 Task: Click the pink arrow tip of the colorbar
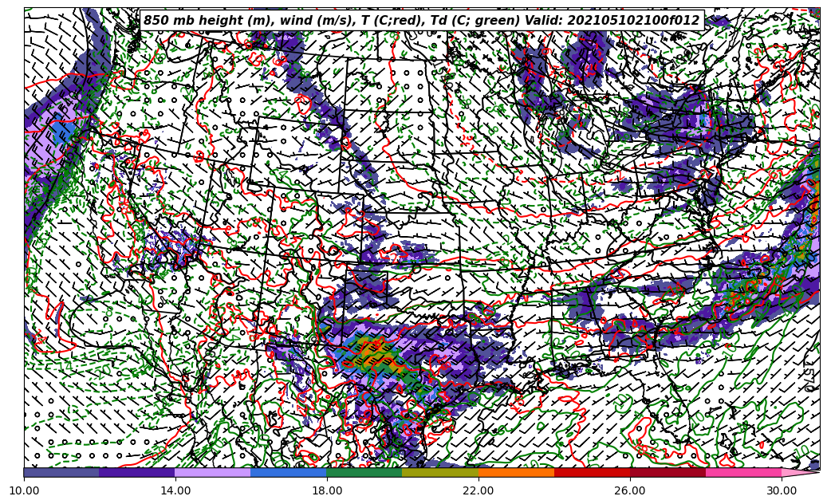[x=800, y=472]
